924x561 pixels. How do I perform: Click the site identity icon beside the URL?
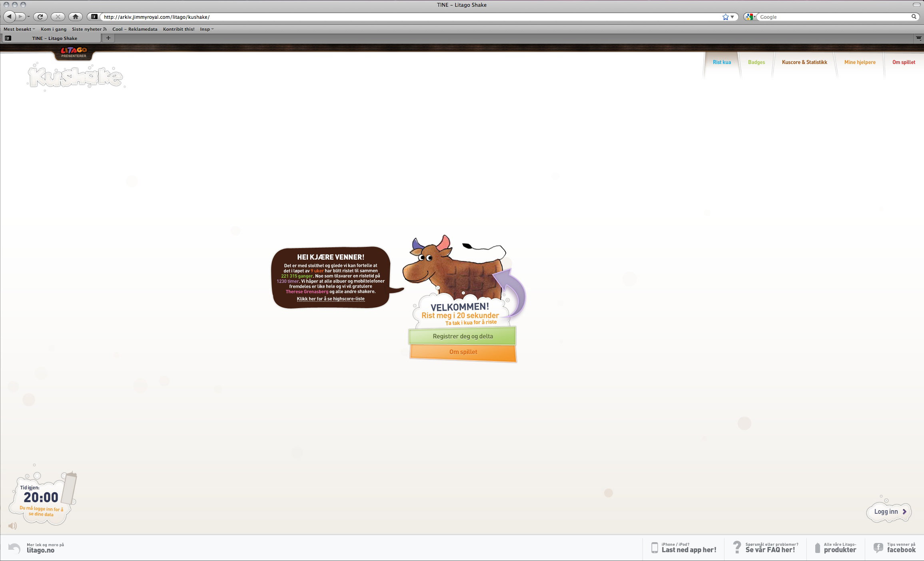94,17
